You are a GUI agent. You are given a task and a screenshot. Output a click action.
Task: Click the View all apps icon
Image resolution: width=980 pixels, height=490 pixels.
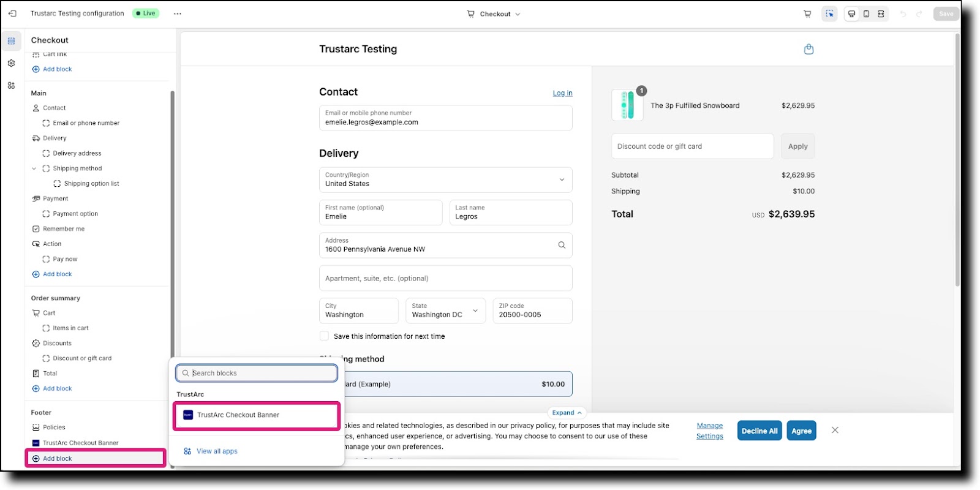tap(187, 451)
